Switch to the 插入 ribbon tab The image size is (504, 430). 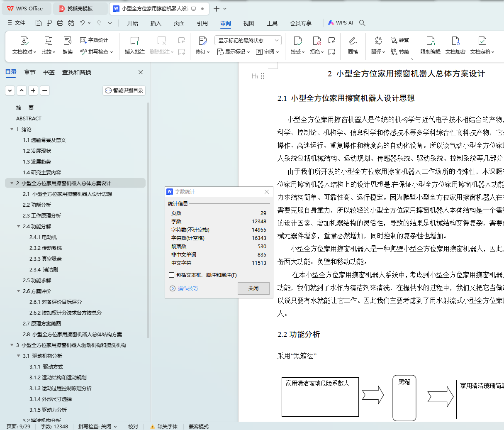[156, 23]
